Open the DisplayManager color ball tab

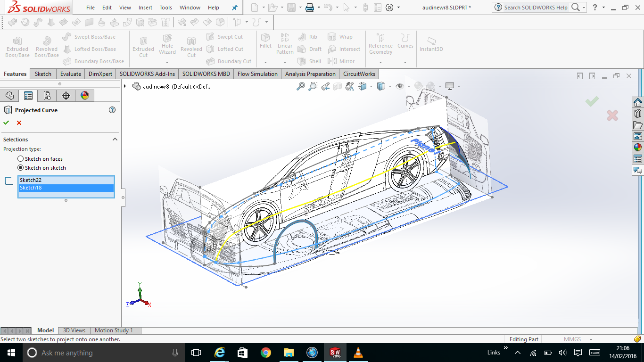tap(85, 96)
